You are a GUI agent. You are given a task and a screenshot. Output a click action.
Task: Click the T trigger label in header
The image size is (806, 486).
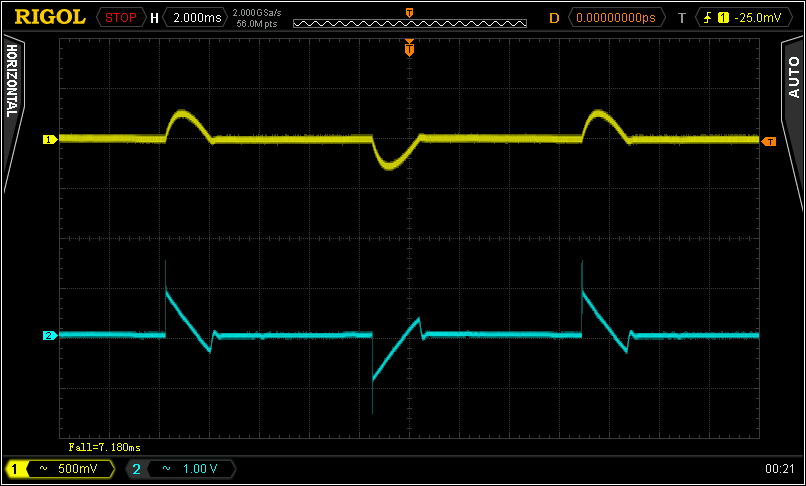[x=682, y=18]
